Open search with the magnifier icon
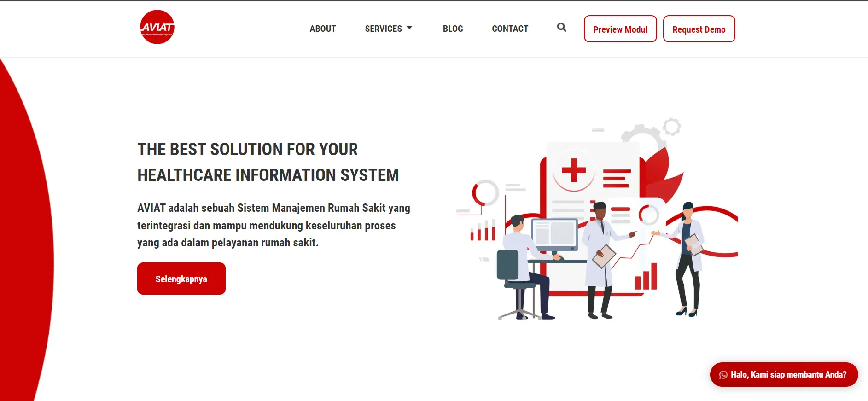The width and height of the screenshot is (868, 401). tap(561, 28)
